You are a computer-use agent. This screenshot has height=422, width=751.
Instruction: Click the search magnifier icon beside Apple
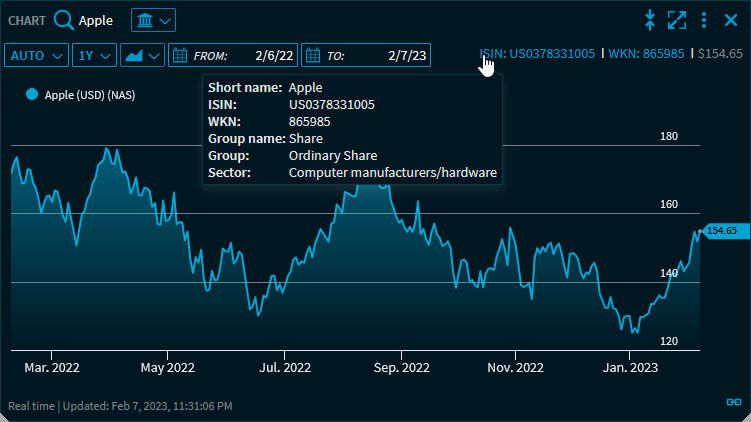64,20
